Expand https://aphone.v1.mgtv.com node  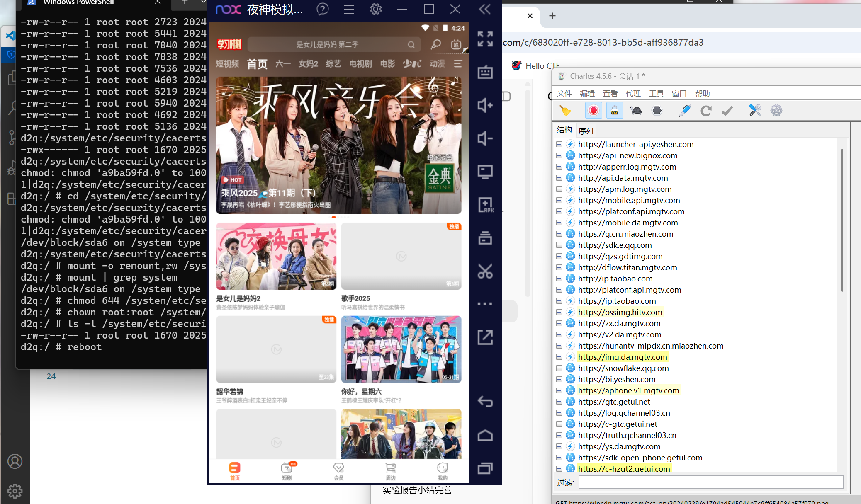559,390
